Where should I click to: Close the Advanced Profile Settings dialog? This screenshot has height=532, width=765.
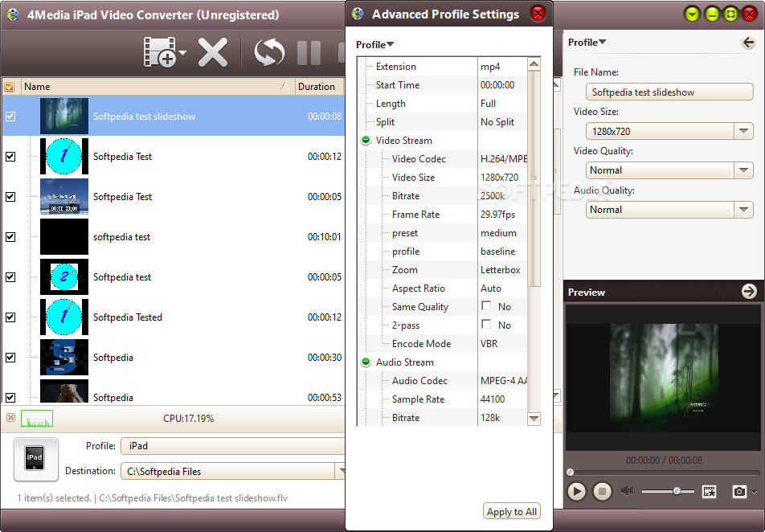point(538,14)
